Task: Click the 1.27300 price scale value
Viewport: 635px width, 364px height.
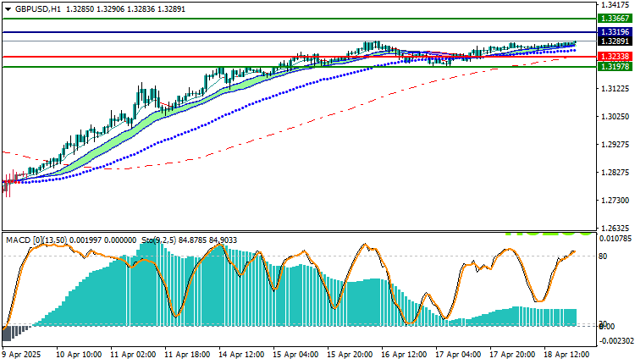Action: click(x=616, y=201)
